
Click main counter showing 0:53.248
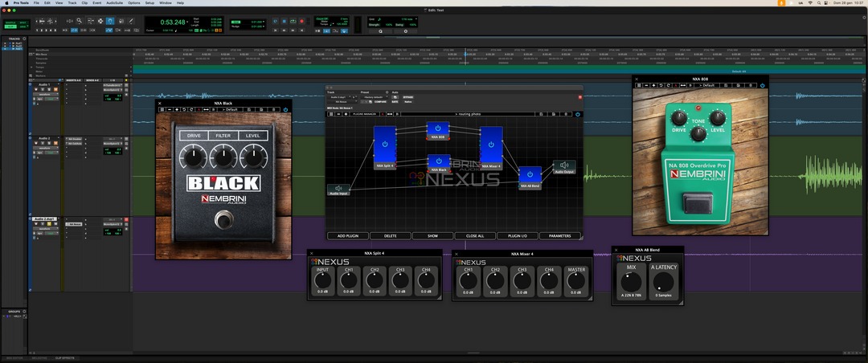pyautogui.click(x=172, y=22)
